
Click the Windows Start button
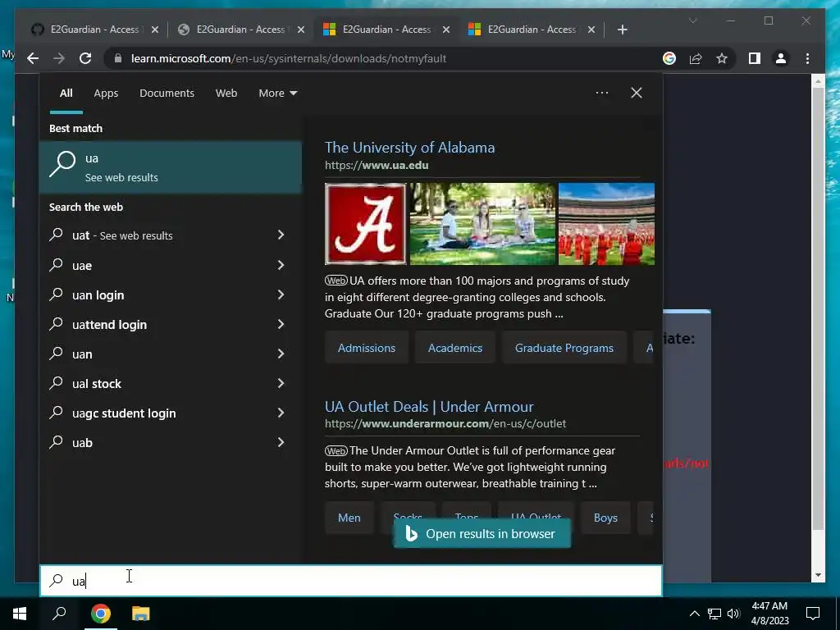coord(20,614)
